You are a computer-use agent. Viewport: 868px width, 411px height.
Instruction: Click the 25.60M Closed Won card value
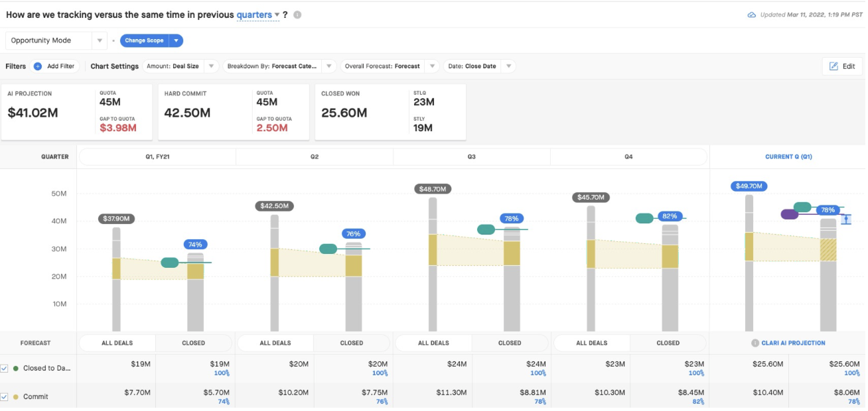[344, 113]
